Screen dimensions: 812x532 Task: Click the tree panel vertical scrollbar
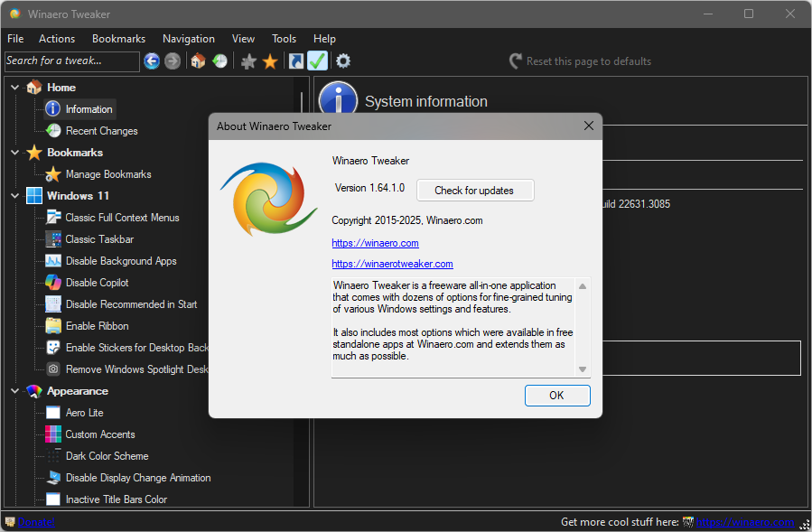coord(302,291)
